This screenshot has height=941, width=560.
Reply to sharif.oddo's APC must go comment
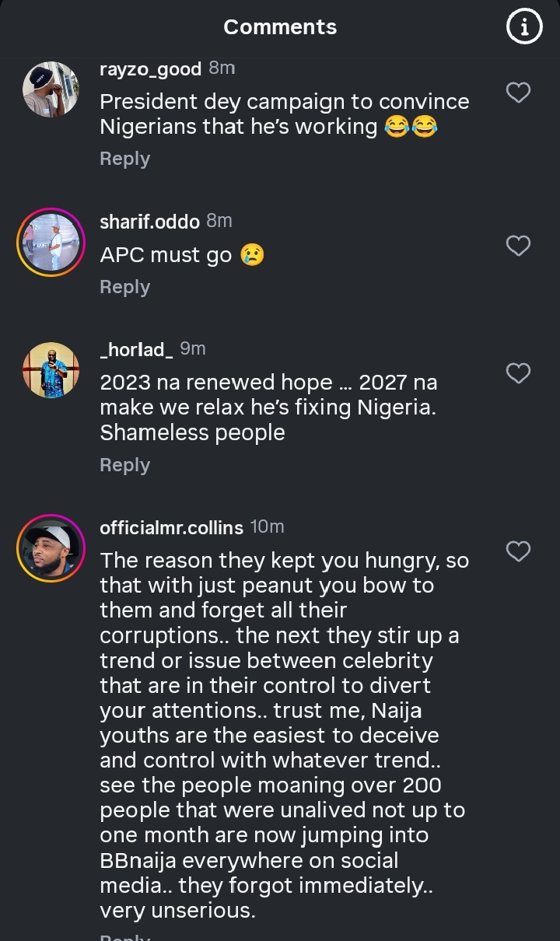point(124,287)
